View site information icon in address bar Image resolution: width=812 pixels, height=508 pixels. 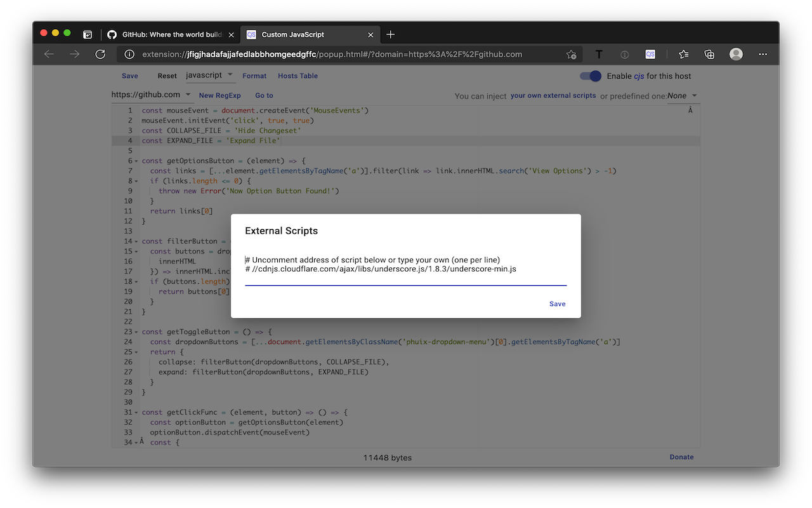pos(129,55)
